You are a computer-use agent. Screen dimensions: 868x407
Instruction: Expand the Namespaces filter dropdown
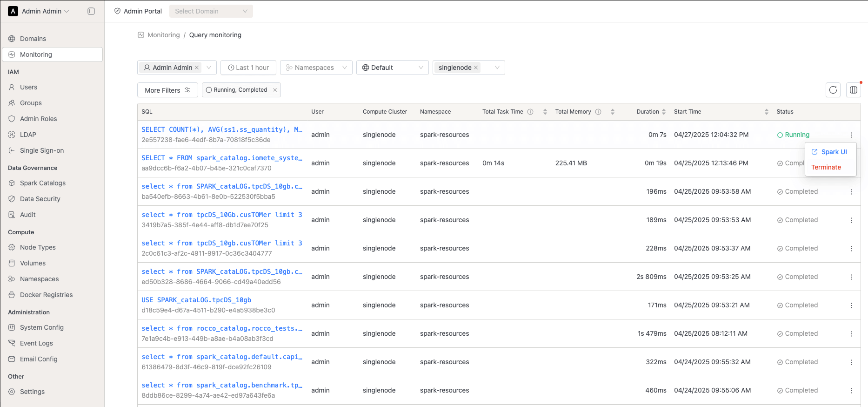point(316,68)
